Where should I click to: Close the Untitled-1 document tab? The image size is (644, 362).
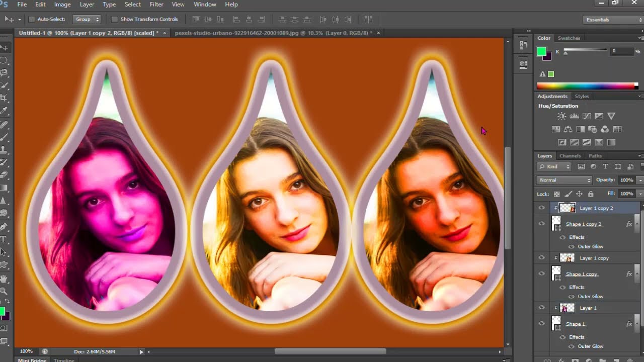(165, 33)
